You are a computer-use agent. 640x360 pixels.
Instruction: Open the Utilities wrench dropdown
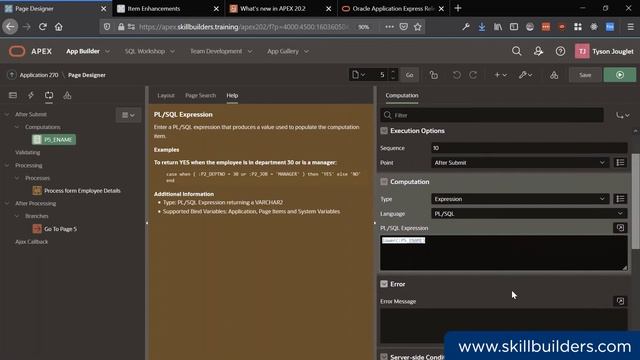pyautogui.click(x=525, y=75)
